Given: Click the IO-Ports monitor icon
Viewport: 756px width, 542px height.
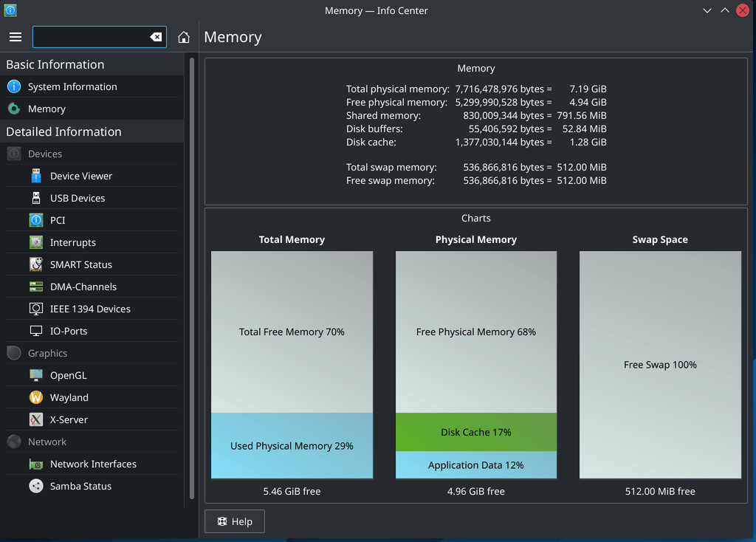Looking at the screenshot, I should pyautogui.click(x=36, y=332).
